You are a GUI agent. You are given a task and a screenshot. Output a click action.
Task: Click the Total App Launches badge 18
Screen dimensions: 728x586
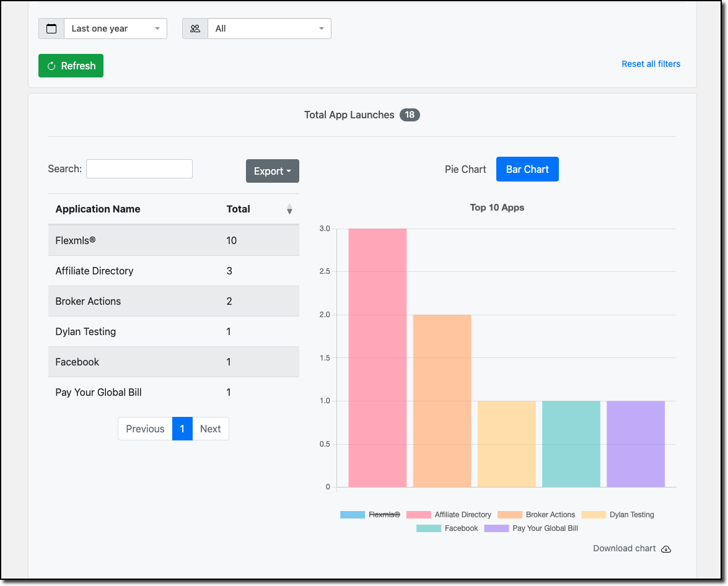tap(410, 115)
